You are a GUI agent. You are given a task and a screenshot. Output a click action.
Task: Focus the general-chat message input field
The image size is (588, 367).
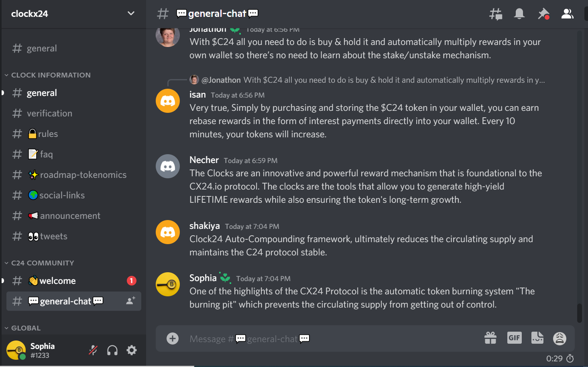pos(361,338)
